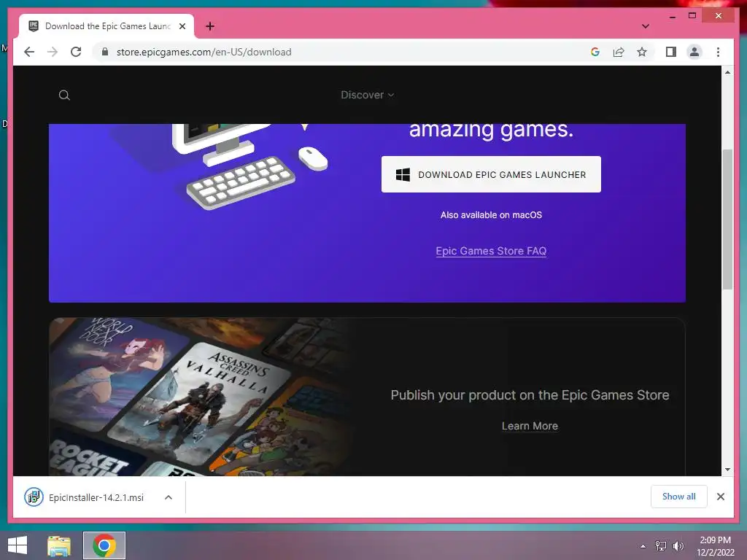Click the padlock site info icon
Viewport: 747px width, 560px height.
coord(105,52)
